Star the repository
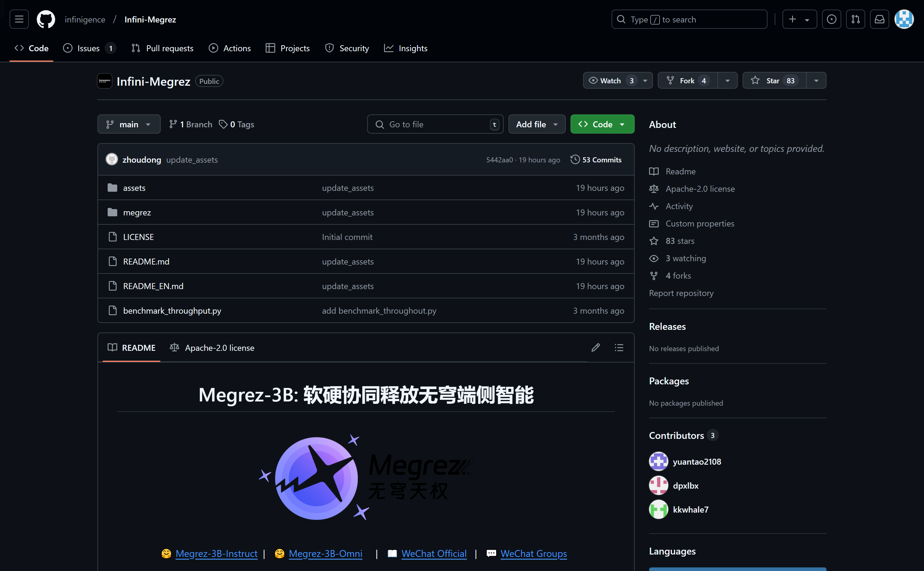 pyautogui.click(x=774, y=81)
